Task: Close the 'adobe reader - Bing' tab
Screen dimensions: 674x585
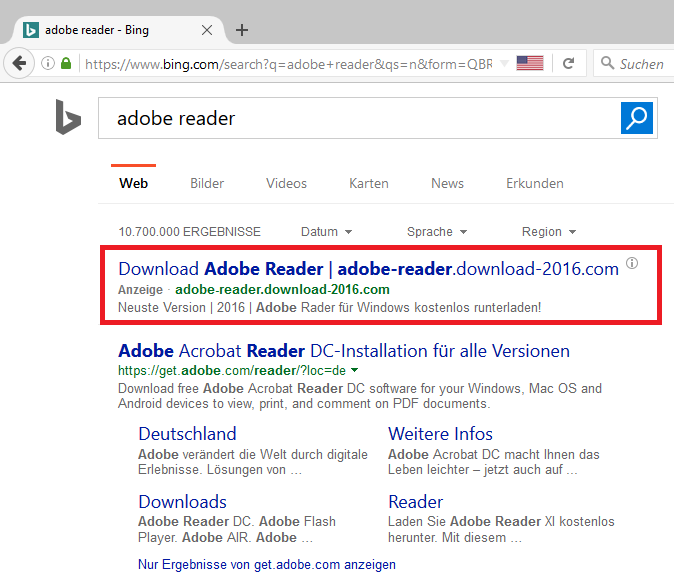Action: pyautogui.click(x=207, y=30)
